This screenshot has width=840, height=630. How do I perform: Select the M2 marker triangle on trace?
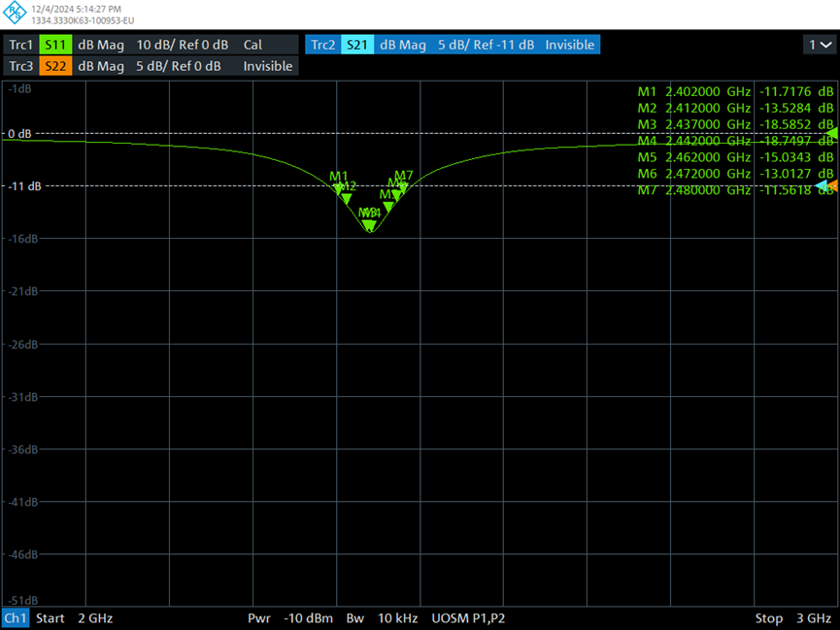coord(347,198)
